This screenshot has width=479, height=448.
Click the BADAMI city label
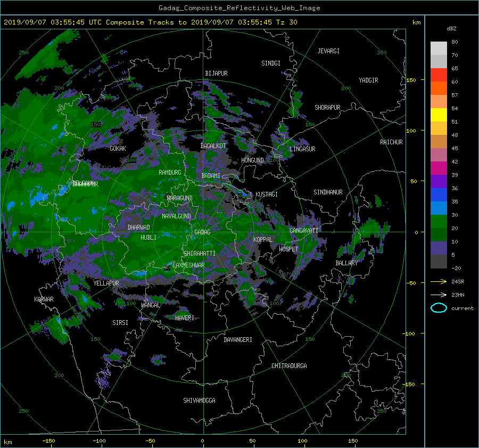tap(211, 176)
